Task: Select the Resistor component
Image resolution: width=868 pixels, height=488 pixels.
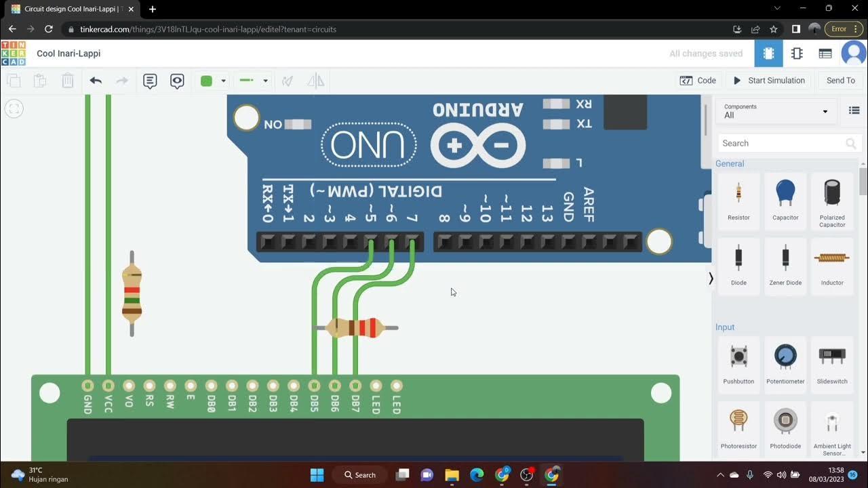Action: [738, 201]
